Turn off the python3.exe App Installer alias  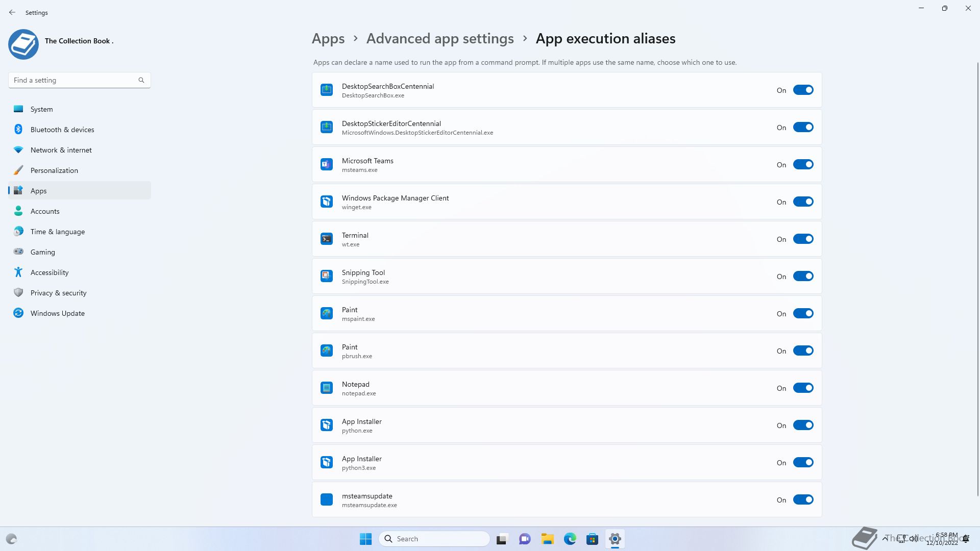(803, 463)
